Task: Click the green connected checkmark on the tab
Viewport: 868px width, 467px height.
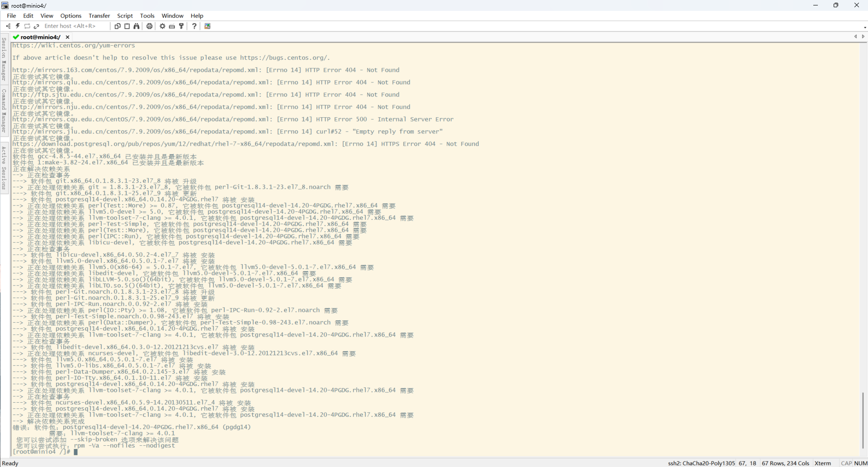Action: (16, 37)
